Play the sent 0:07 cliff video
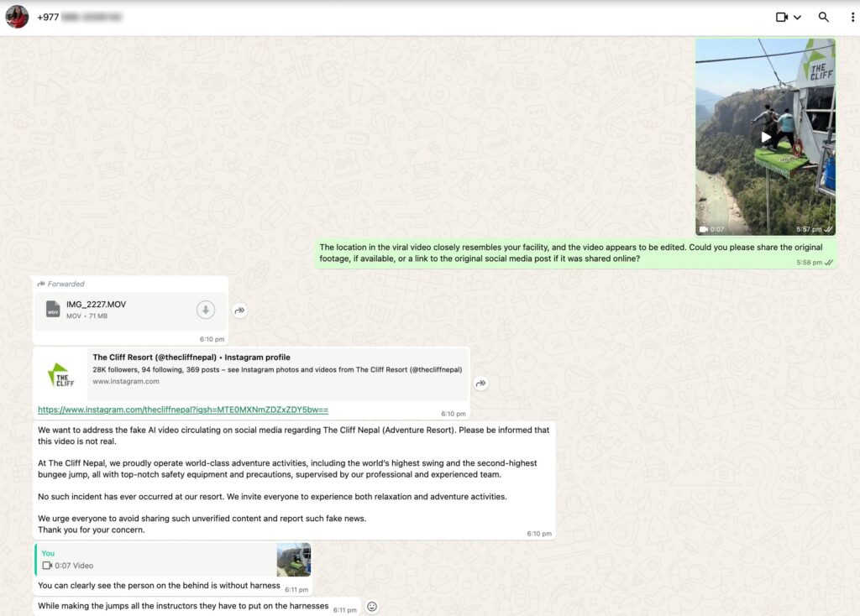 click(x=766, y=137)
